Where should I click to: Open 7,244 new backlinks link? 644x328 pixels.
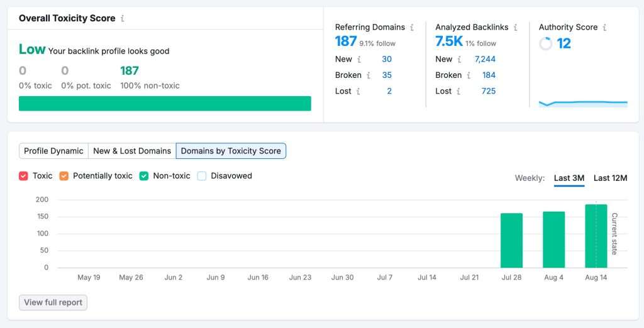click(485, 59)
